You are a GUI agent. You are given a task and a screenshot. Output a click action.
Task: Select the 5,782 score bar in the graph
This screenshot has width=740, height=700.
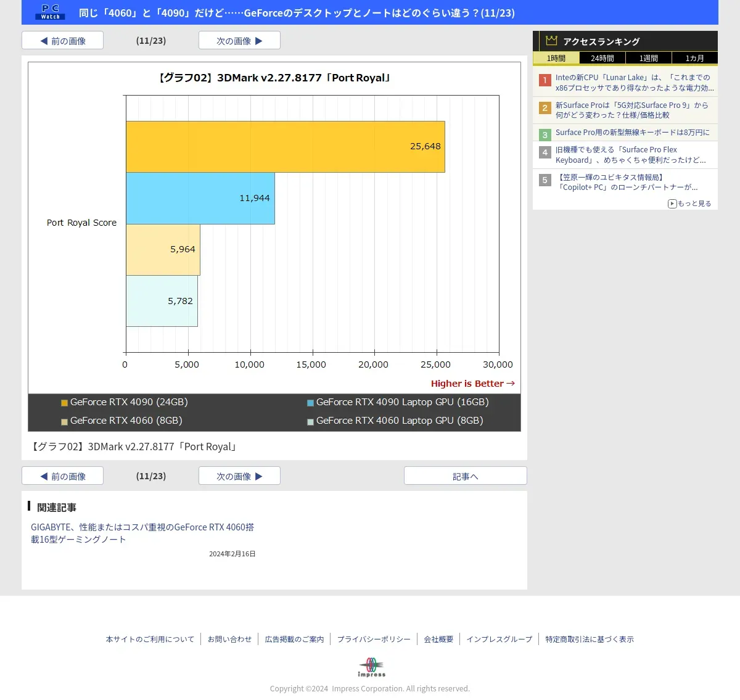[162, 301]
